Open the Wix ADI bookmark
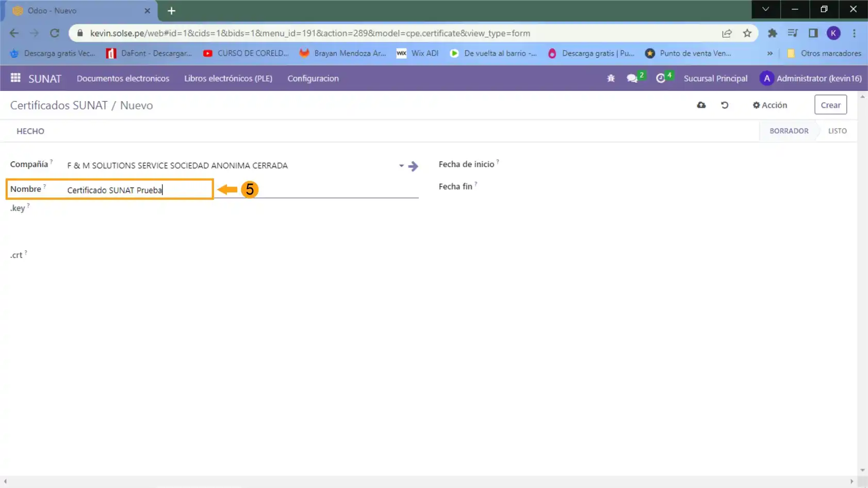The width and height of the screenshot is (868, 488). click(x=418, y=53)
